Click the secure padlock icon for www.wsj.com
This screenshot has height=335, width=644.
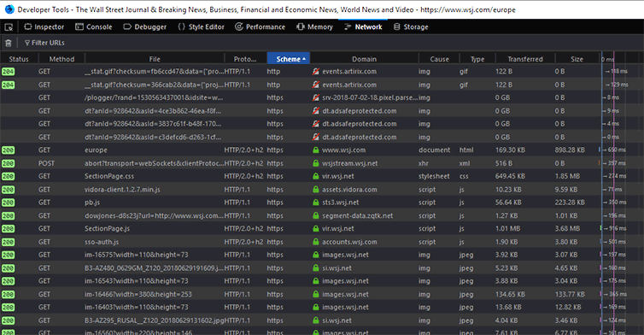coord(315,150)
